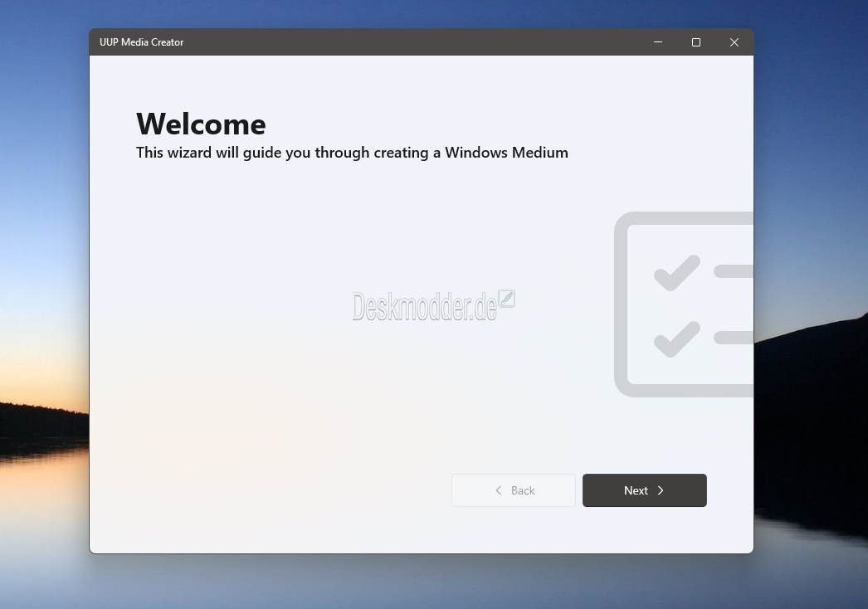Screen dimensions: 868x609
Task: Maximize the UUP Media Creator window
Action: [696, 42]
